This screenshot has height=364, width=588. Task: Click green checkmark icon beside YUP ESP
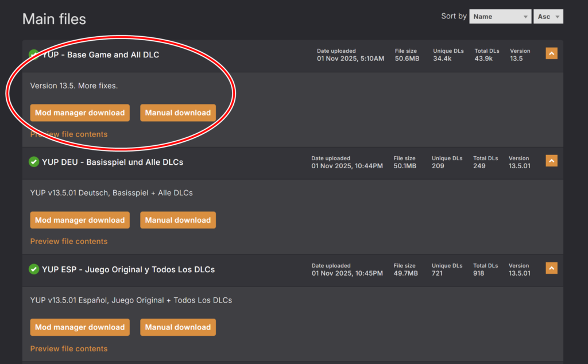tap(34, 269)
